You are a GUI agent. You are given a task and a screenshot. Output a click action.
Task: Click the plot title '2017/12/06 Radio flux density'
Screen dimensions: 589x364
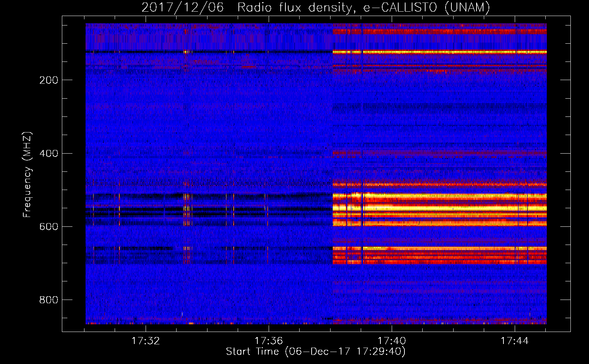316,8
